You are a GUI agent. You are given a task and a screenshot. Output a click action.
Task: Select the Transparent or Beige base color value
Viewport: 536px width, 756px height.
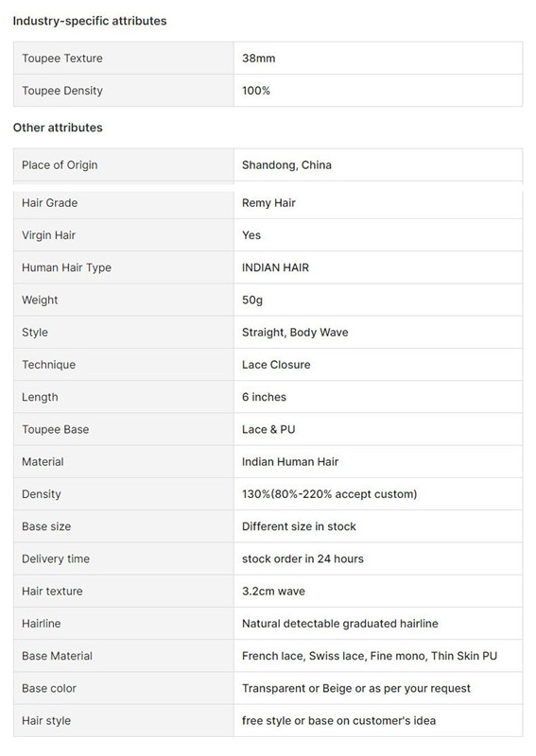(356, 689)
